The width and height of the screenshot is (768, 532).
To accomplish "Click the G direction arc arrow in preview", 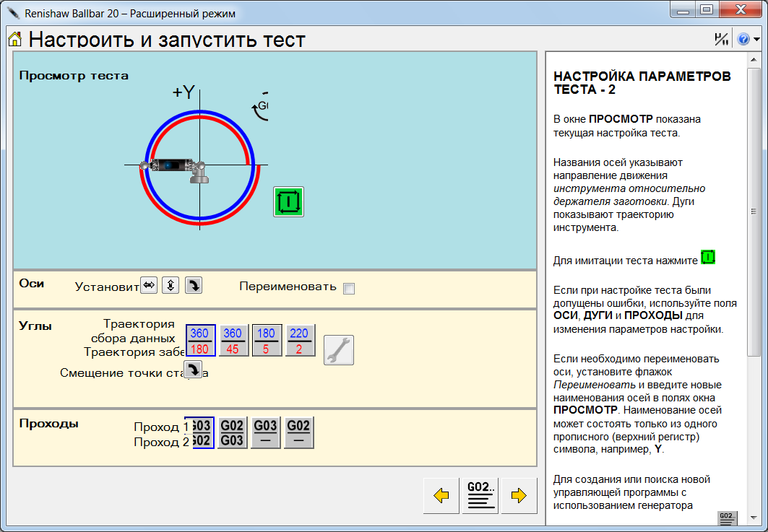I will 260,106.
